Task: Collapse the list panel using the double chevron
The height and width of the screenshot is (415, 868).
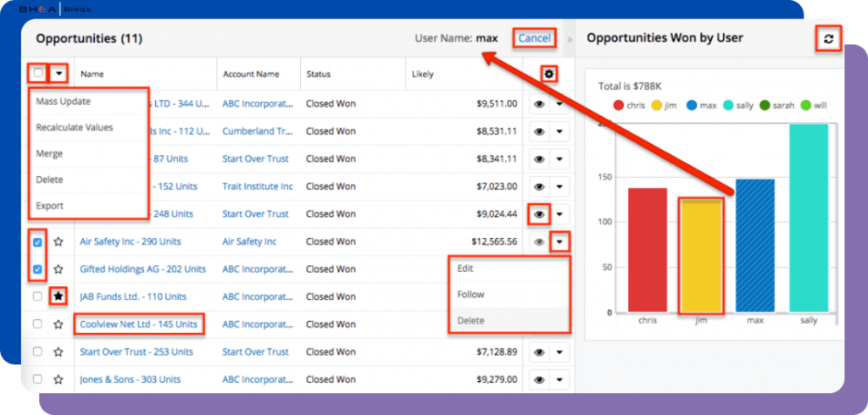Action: tap(570, 39)
